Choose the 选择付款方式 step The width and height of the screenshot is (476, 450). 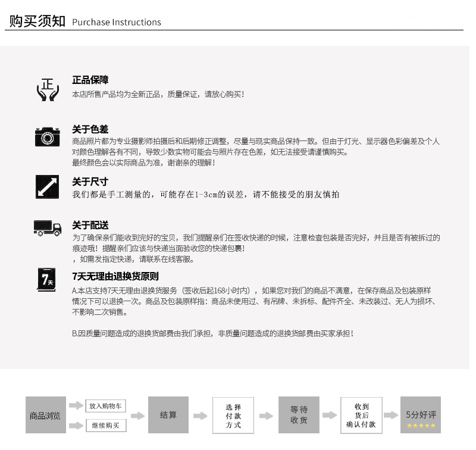233,415
